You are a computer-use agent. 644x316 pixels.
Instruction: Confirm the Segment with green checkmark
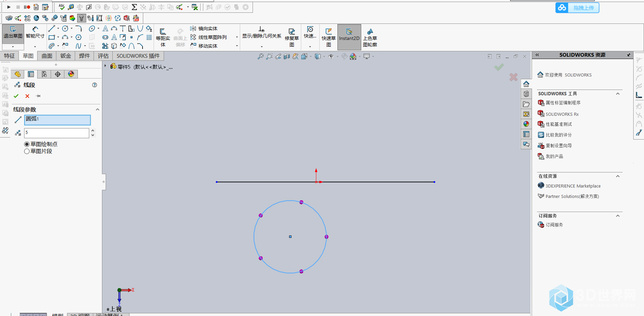click(16, 96)
